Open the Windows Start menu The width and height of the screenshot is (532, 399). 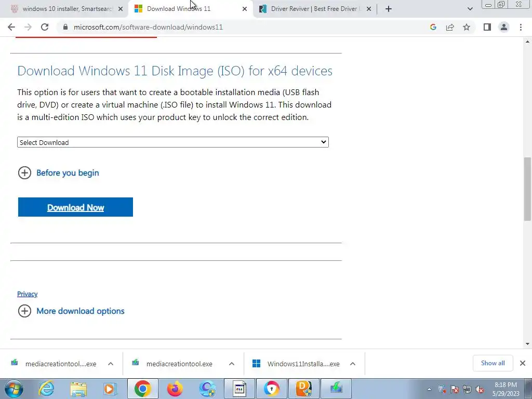(x=14, y=389)
